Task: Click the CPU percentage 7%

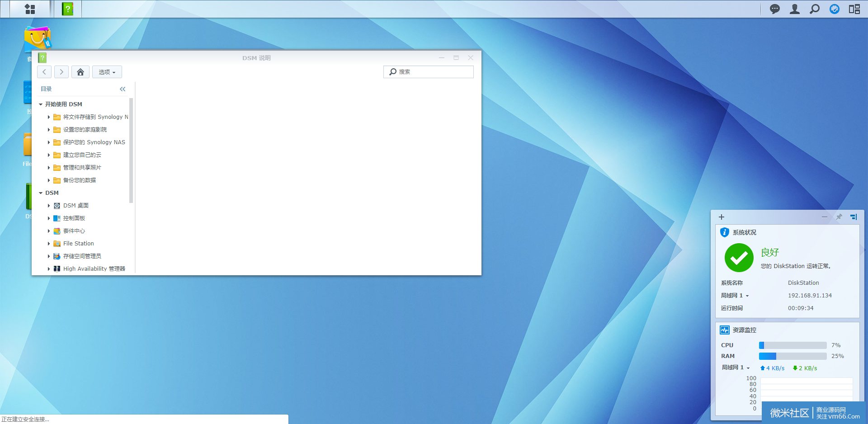Action: (x=836, y=345)
